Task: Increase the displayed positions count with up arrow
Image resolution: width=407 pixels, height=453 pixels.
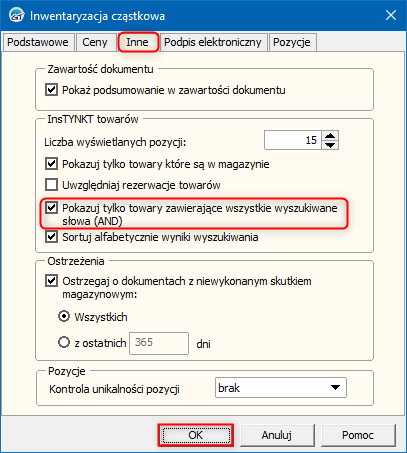Action: point(330,136)
